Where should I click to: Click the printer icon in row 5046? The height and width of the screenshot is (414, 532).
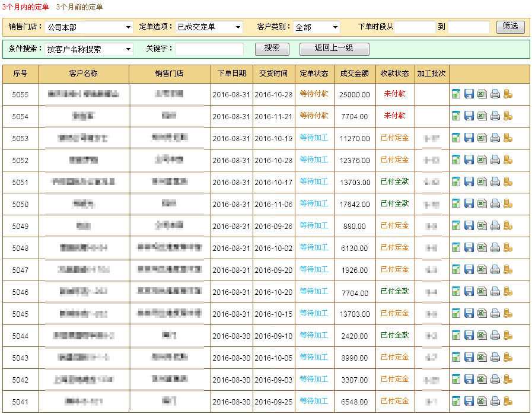(495, 291)
